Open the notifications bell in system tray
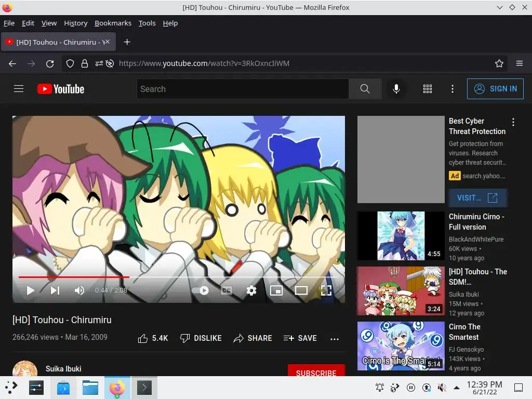The width and height of the screenshot is (532, 399). tap(380, 388)
